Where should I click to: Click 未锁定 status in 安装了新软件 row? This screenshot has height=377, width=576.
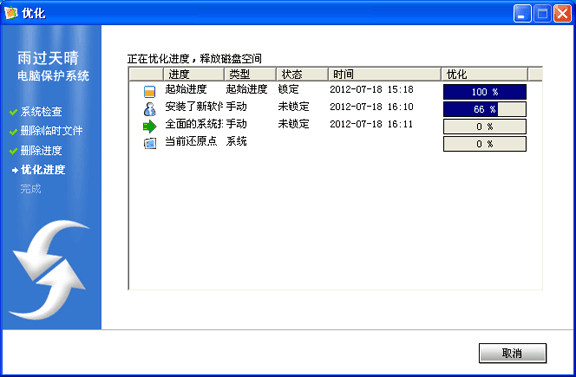[294, 107]
